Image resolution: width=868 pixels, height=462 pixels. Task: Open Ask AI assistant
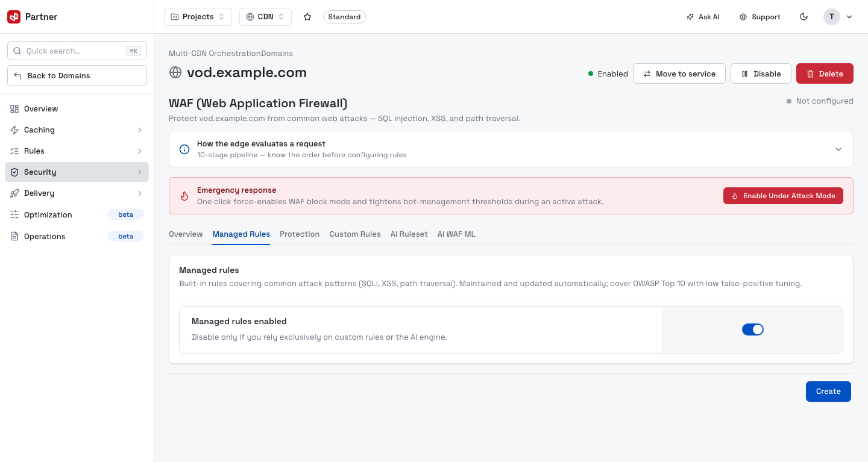coord(703,17)
